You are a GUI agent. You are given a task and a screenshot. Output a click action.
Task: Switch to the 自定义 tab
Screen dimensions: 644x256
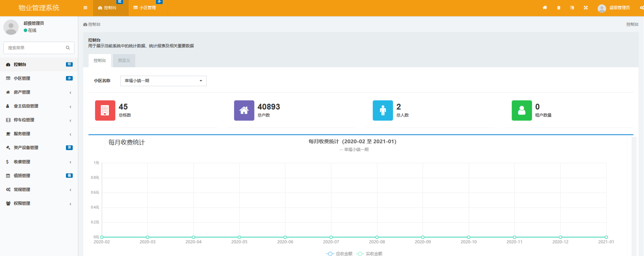pos(124,61)
